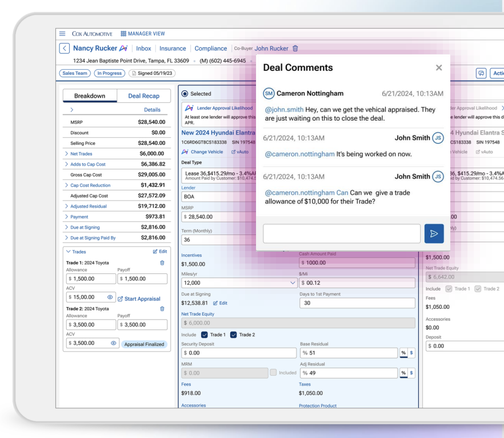The width and height of the screenshot is (504, 438).
Task: Edit the Due at Signing amount
Action: [220, 303]
